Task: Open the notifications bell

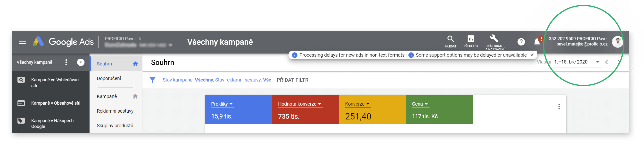Action: 537,42
